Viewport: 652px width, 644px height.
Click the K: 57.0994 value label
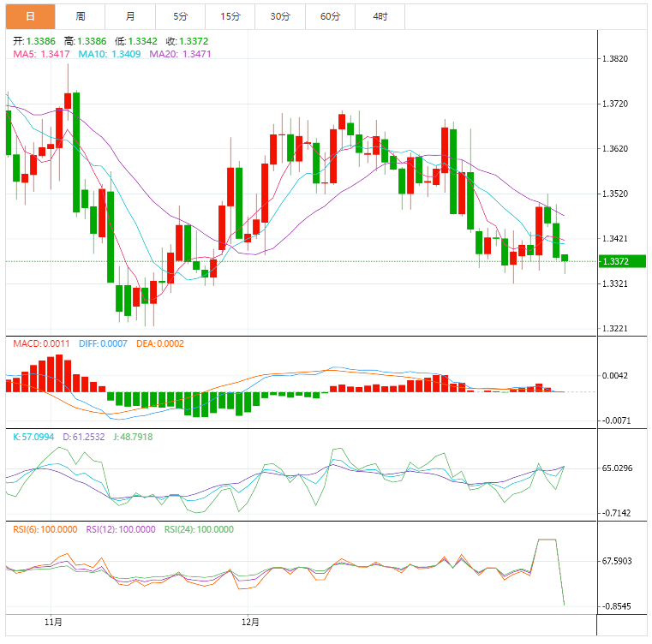click(33, 437)
